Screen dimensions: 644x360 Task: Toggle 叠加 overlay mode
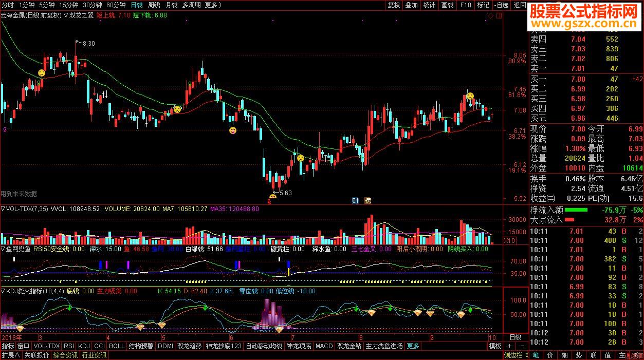[412, 5]
